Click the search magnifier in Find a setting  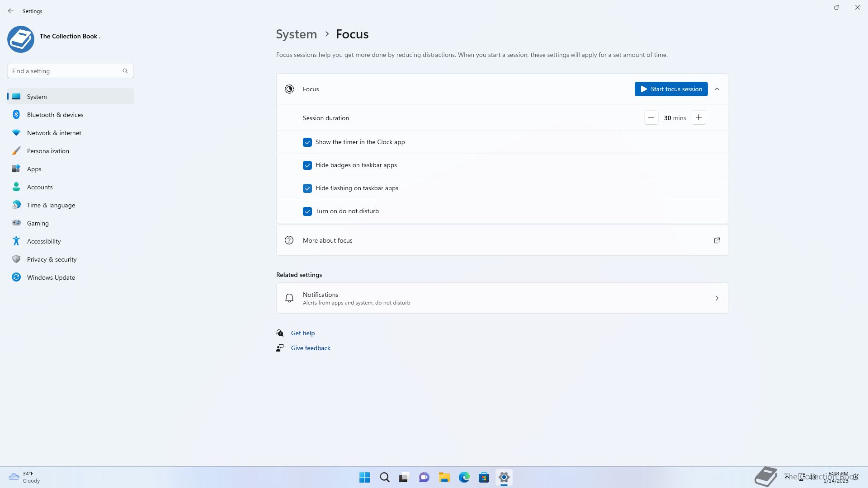[125, 71]
